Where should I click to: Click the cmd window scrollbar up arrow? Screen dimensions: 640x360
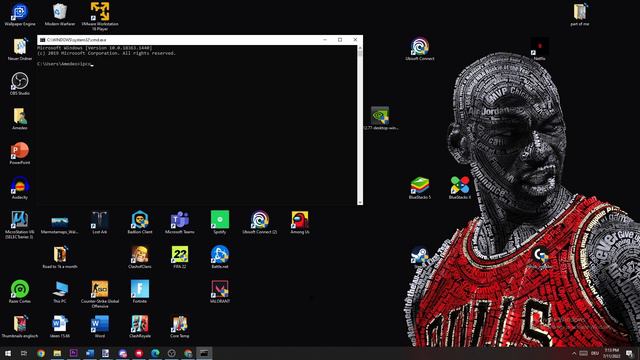tap(360, 48)
